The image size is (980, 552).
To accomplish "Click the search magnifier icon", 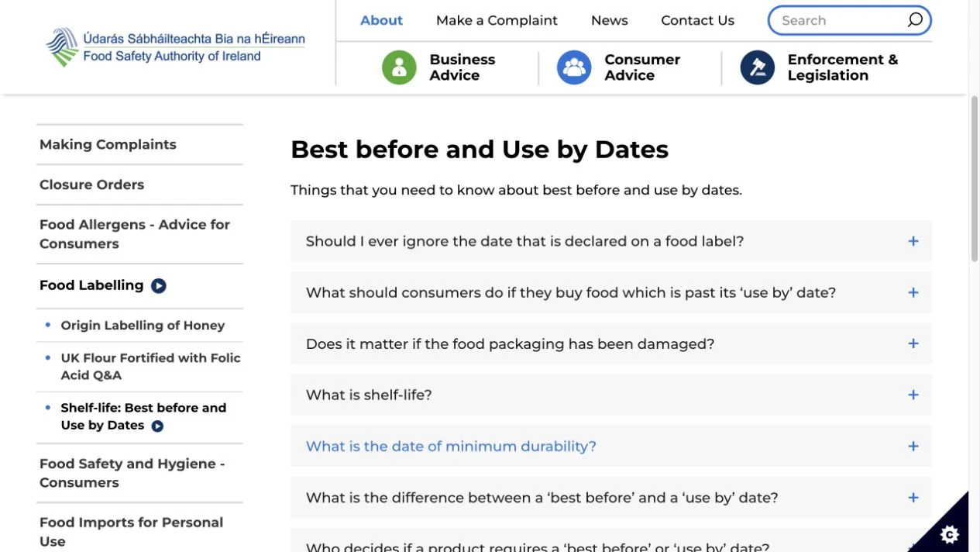I will coord(915,20).
